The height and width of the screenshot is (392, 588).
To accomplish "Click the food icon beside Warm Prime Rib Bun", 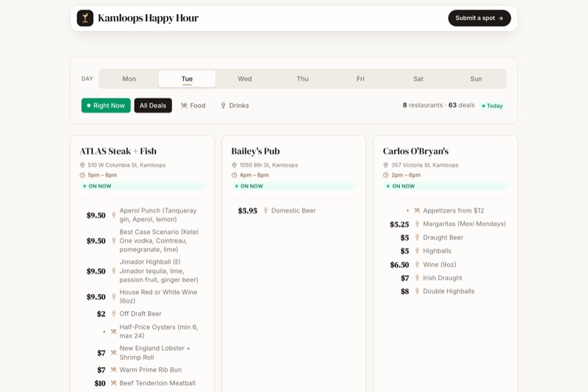I will [114, 370].
